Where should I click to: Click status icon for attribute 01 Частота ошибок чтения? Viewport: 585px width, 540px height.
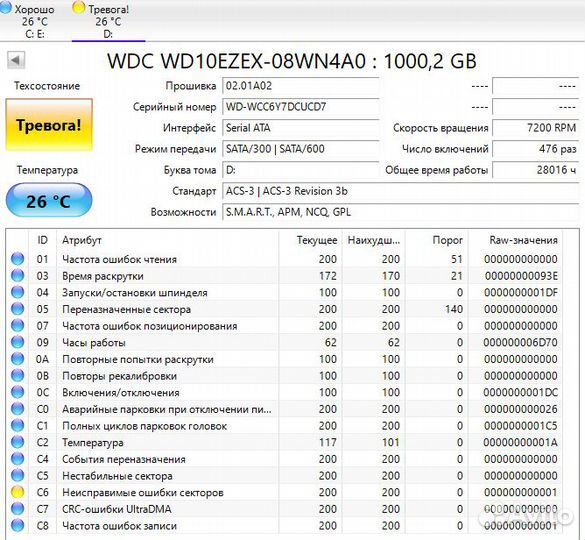click(18, 259)
